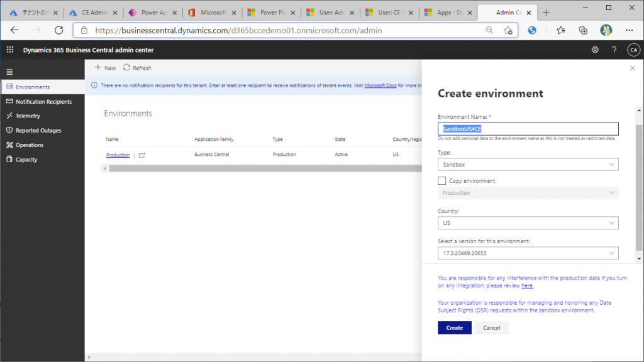Open the Production environment link
644x362 pixels.
coord(118,155)
